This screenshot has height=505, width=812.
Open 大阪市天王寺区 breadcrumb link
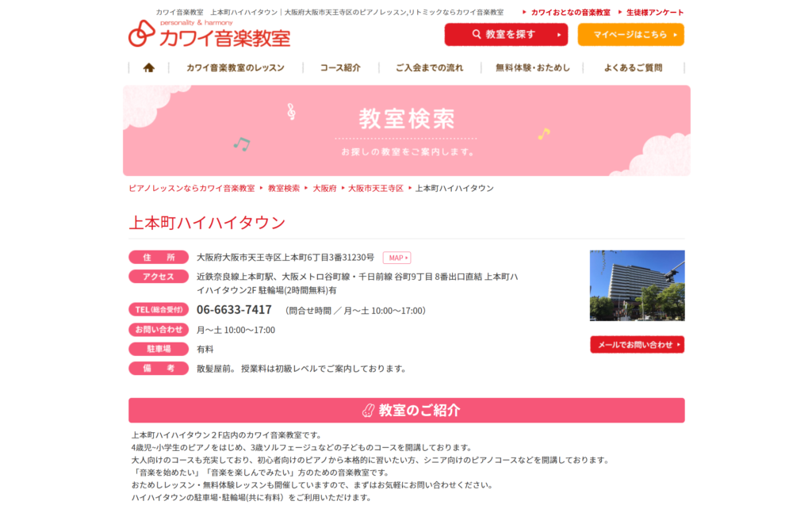point(375,189)
